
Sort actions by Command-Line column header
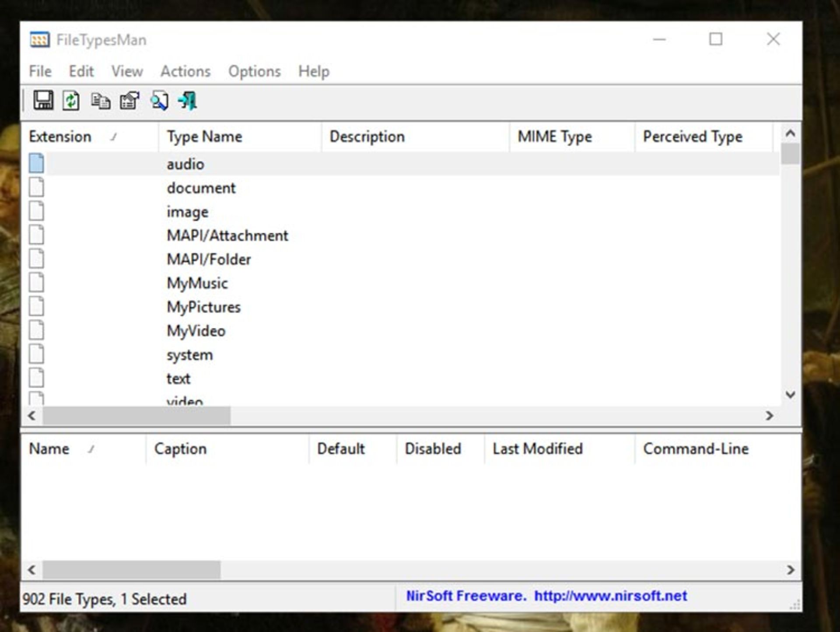pyautogui.click(x=717, y=449)
